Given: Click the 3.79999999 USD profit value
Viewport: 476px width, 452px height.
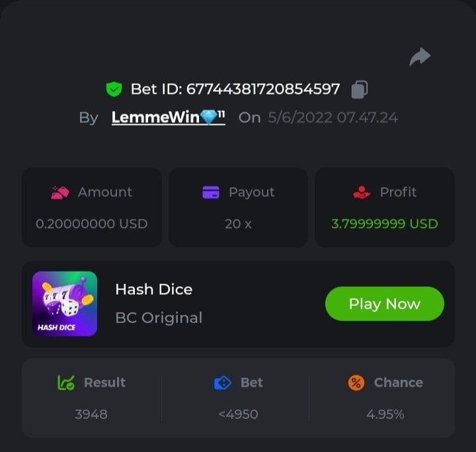Looking at the screenshot, I should coord(384,223).
